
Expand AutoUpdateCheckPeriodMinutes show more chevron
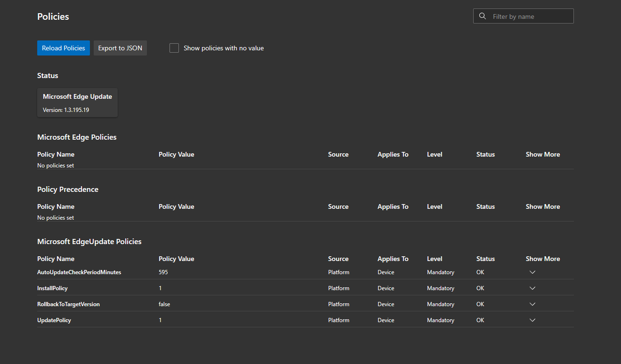click(532, 272)
